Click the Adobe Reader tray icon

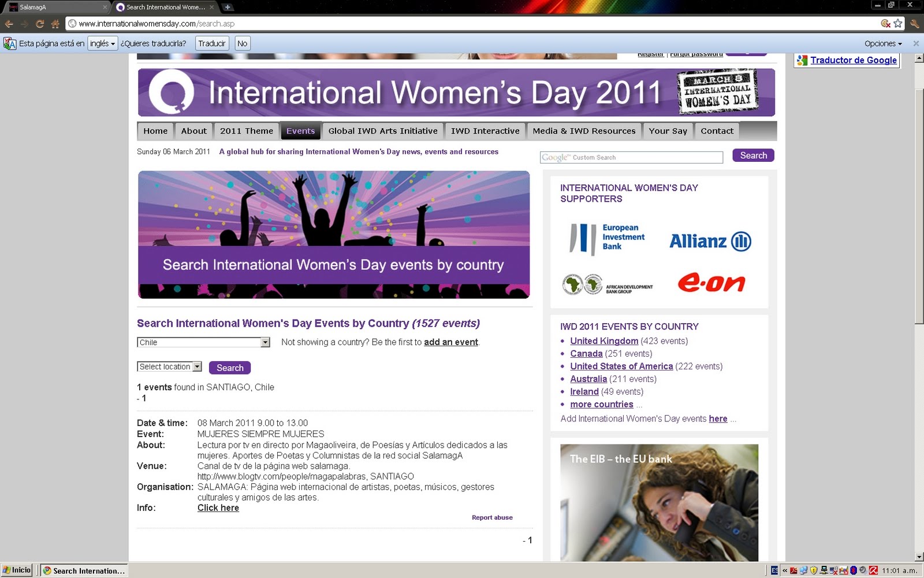793,570
